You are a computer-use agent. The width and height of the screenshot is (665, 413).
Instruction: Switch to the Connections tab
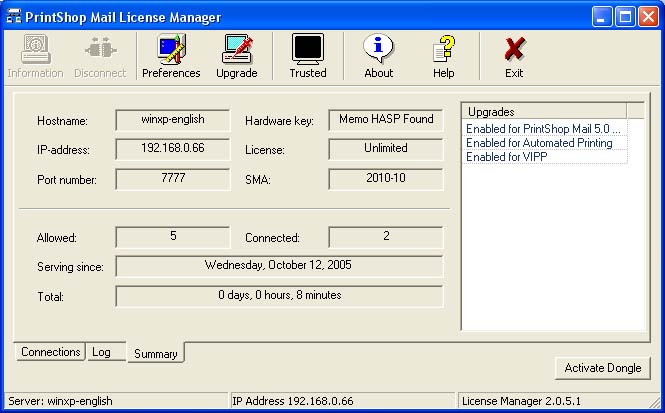coord(50,352)
